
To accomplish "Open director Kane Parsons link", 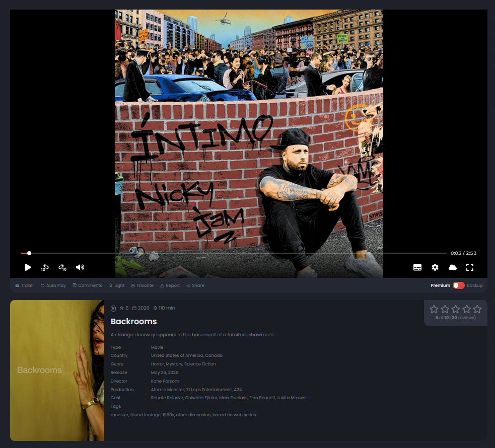I will click(165, 381).
